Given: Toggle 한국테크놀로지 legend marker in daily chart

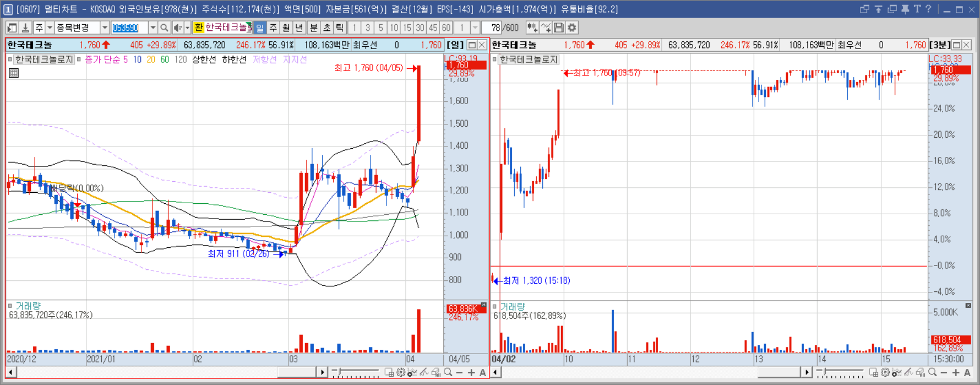Looking at the screenshot, I should 10,59.
